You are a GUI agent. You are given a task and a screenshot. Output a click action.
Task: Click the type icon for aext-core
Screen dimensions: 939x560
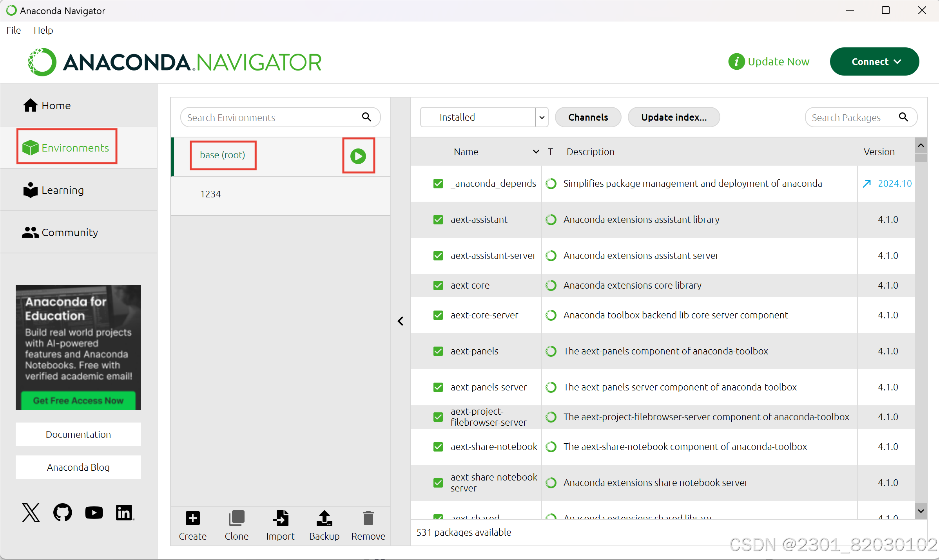point(551,285)
